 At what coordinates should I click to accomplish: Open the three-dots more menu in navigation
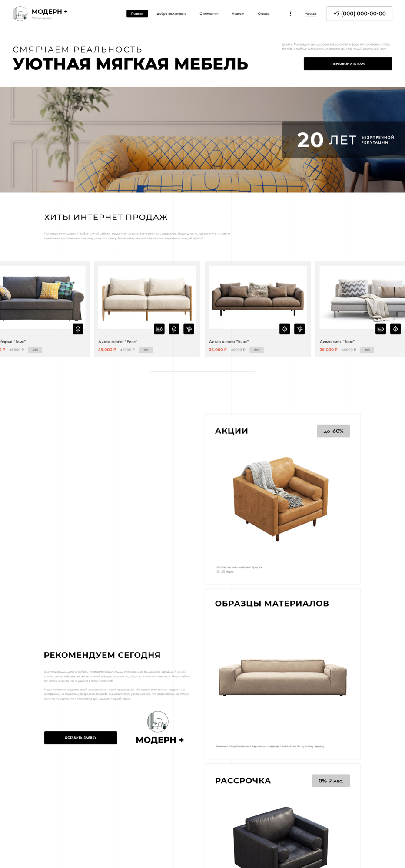(x=290, y=14)
